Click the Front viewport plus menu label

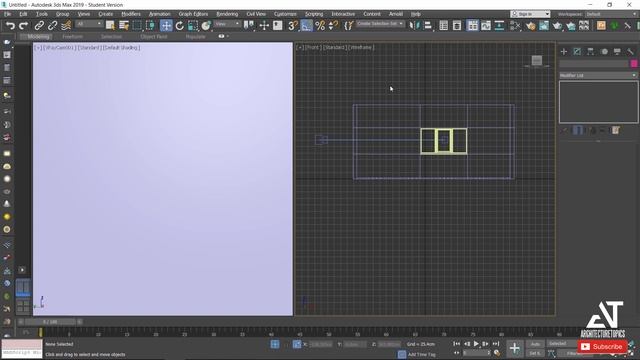[x=300, y=47]
